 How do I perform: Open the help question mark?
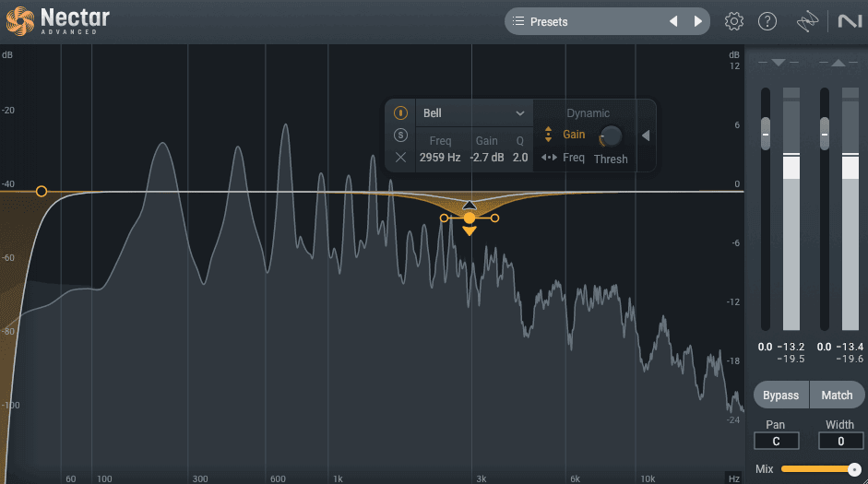click(x=767, y=21)
